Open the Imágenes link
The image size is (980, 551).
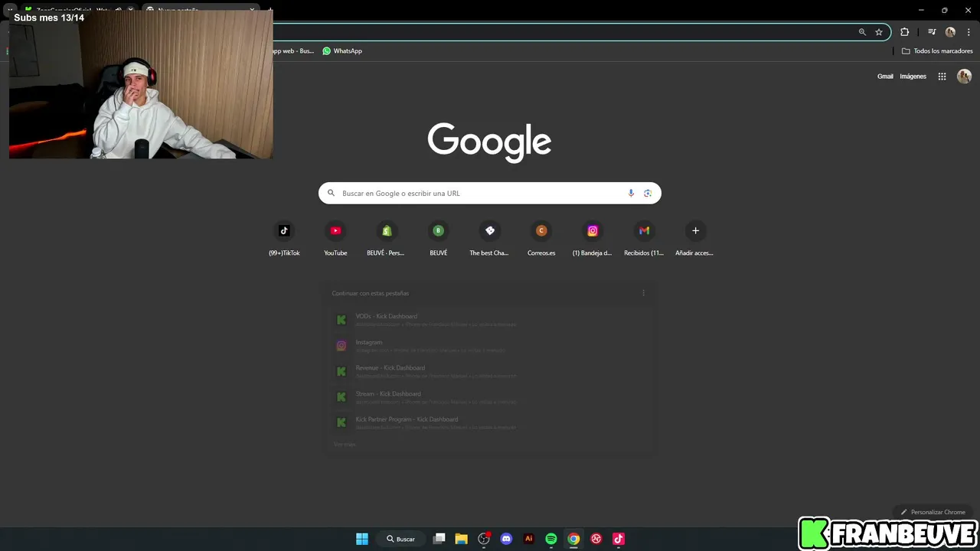point(913,77)
